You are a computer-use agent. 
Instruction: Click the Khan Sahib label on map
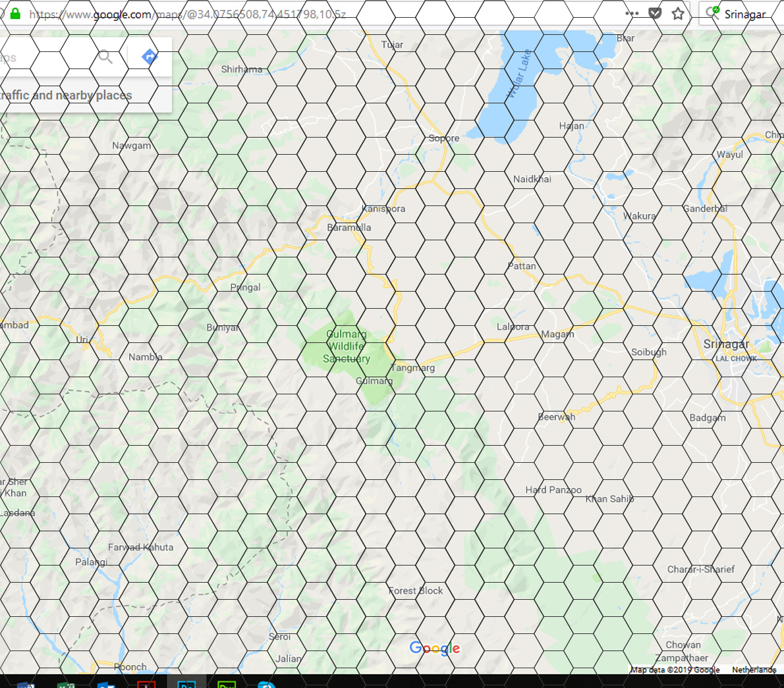[x=609, y=498]
